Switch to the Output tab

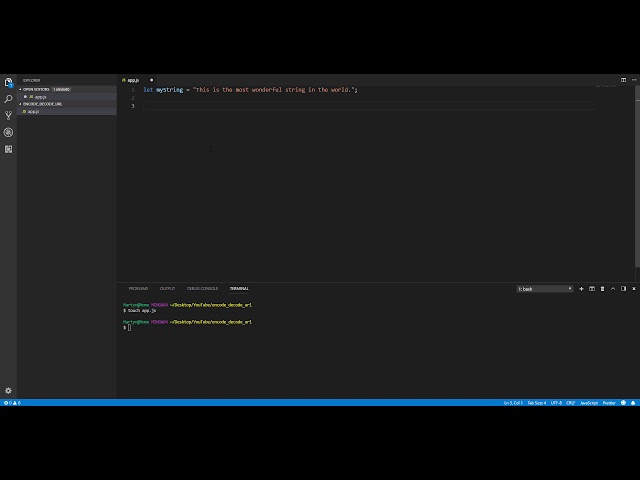point(167,289)
